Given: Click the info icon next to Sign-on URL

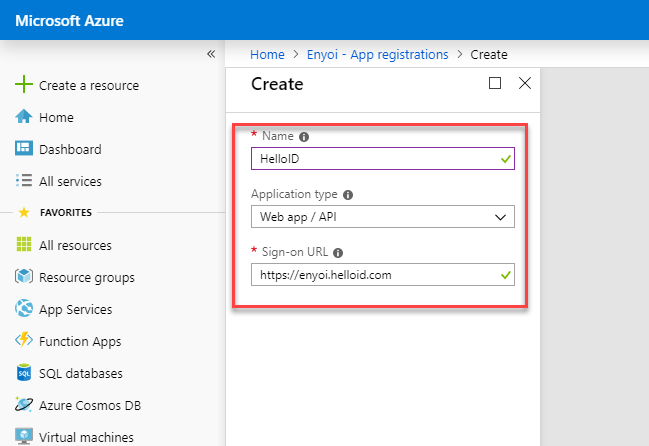Looking at the screenshot, I should coord(338,253).
